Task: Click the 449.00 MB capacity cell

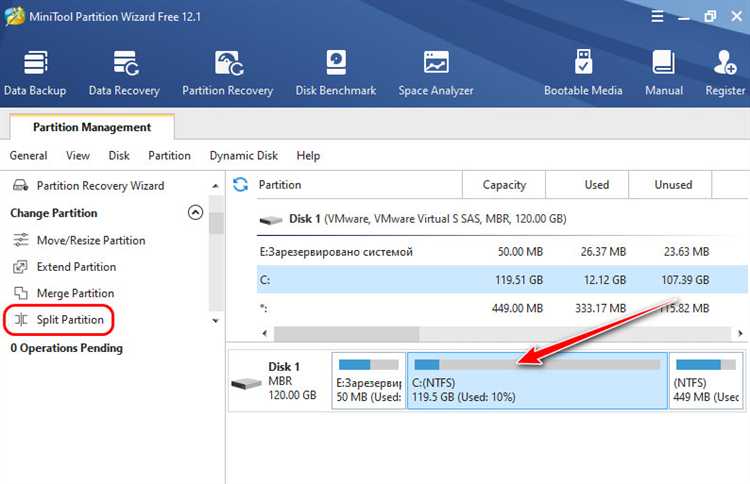Action: tap(518, 308)
